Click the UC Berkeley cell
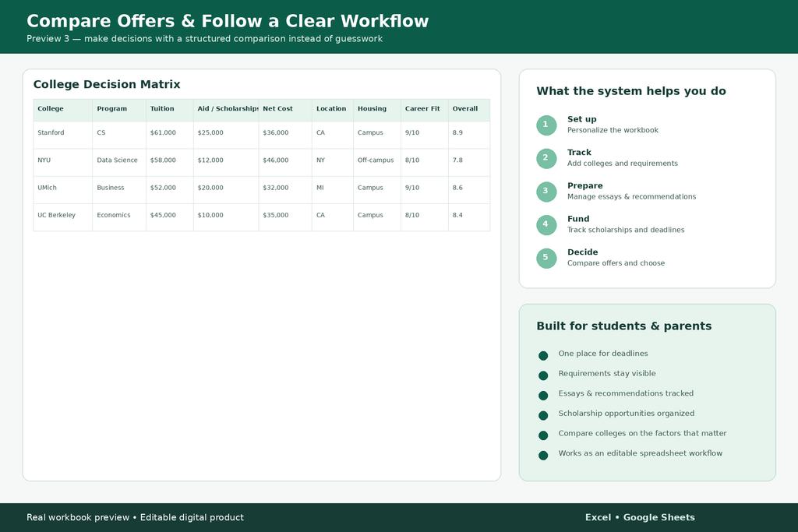This screenshot has height=532, width=798. pos(63,217)
